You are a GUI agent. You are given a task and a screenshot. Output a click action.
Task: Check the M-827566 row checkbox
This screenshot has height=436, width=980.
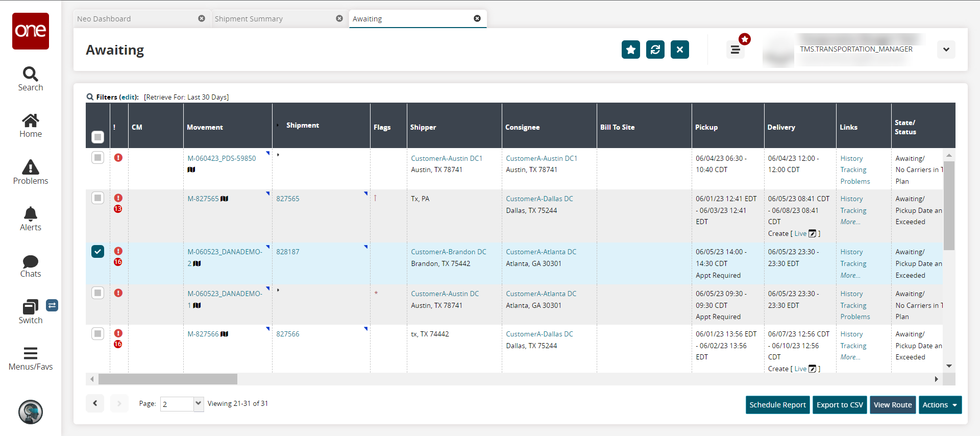(x=97, y=333)
